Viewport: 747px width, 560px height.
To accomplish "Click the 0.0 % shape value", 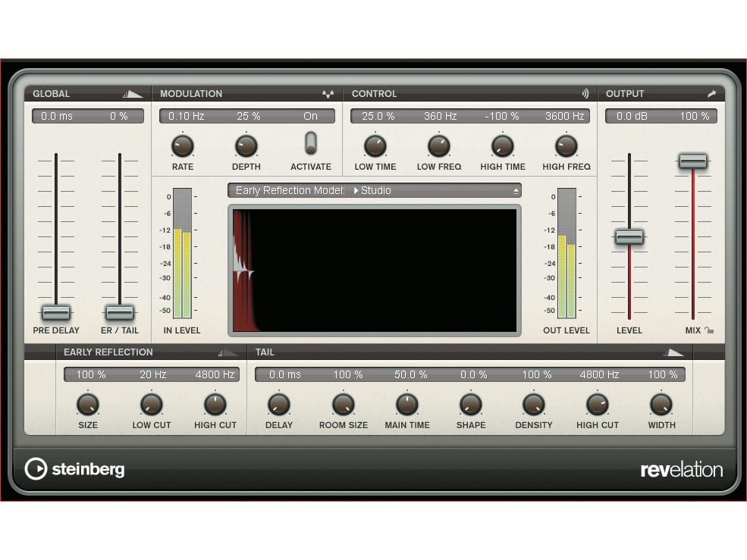I will (x=473, y=375).
